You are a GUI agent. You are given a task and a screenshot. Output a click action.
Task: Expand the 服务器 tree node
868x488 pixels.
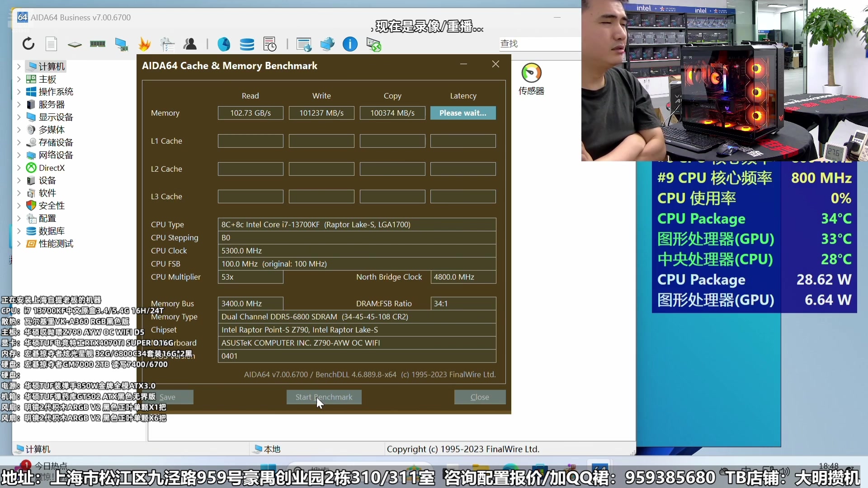19,104
